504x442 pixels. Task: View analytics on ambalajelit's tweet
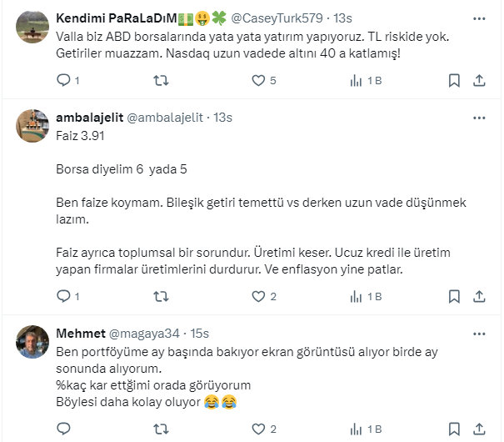pyautogui.click(x=358, y=296)
